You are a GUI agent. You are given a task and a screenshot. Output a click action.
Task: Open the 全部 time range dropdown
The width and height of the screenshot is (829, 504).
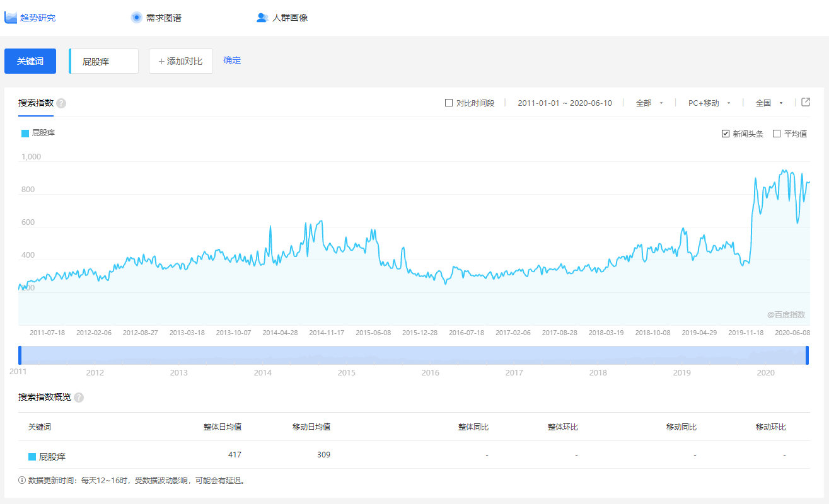point(649,103)
